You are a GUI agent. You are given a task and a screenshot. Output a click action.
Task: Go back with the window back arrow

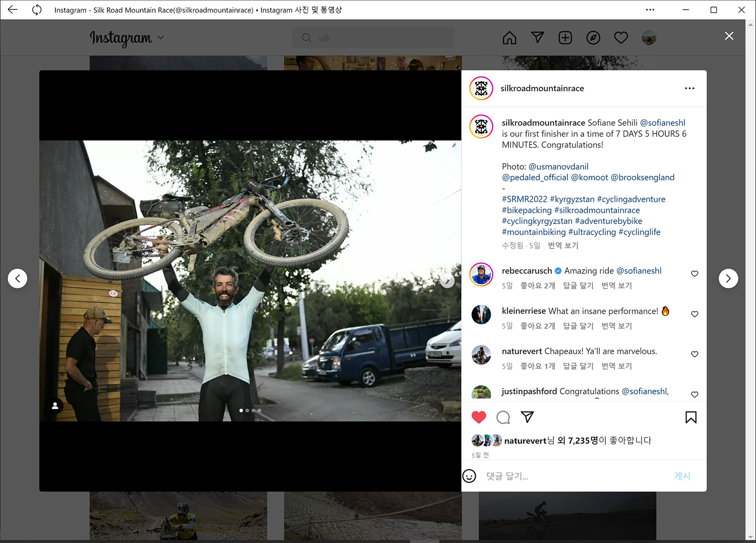(13, 10)
